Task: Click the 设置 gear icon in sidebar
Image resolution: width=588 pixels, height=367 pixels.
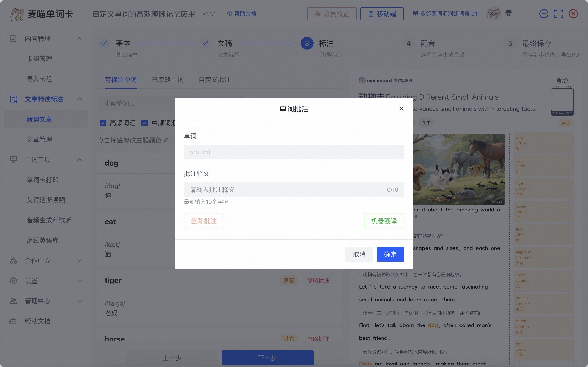Action: click(x=13, y=281)
